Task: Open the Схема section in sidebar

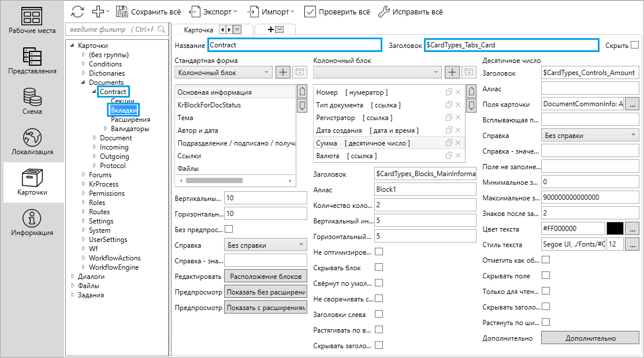Action: tap(32, 101)
